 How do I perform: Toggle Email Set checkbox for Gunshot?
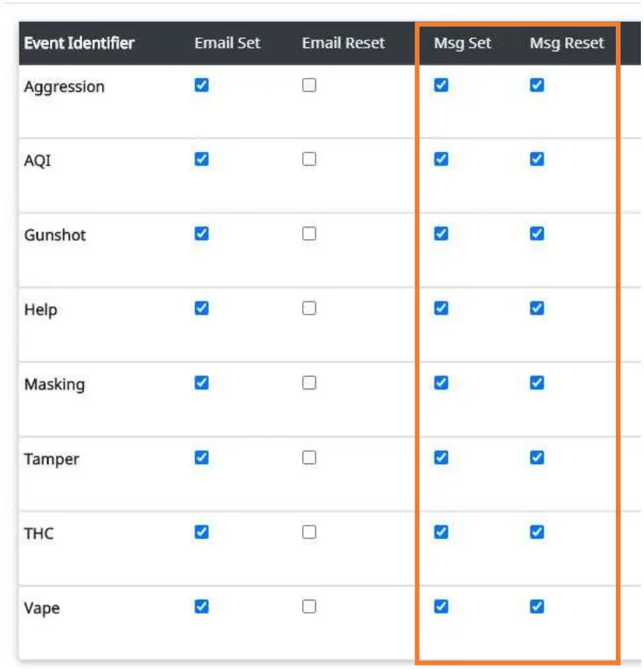click(202, 234)
